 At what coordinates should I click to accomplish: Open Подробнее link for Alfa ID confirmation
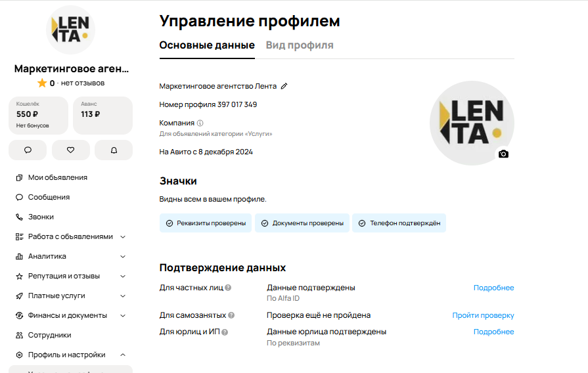coord(493,288)
